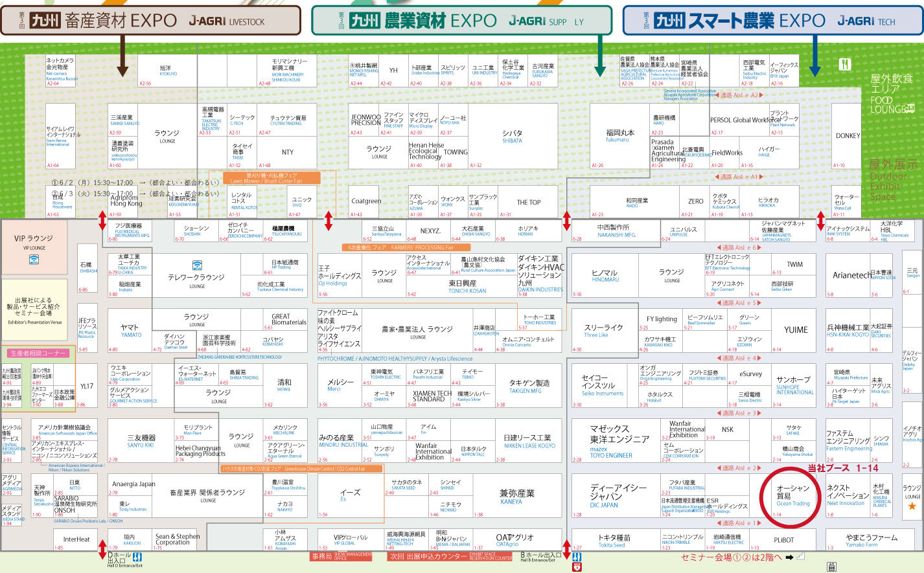Select the ヒノマル HINOMARU booth
924x573 pixels.
tap(605, 275)
